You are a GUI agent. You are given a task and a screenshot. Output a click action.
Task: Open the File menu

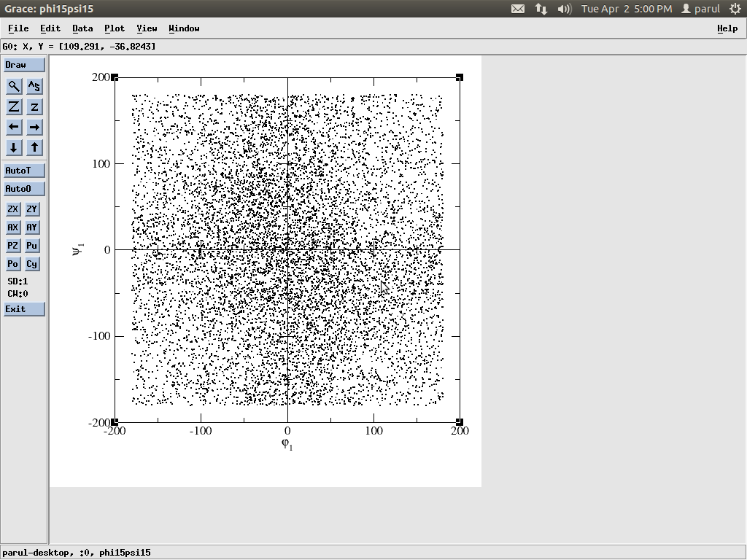(18, 28)
